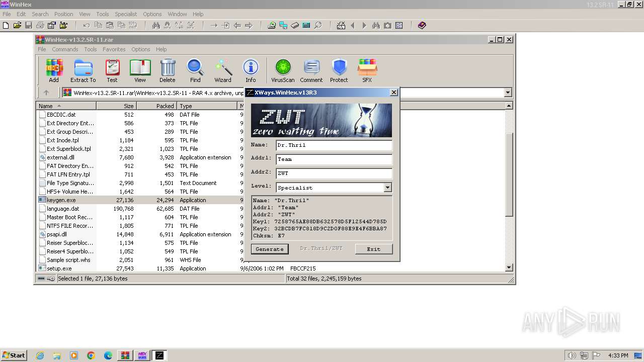Screen dimensions: 644x362
Task: Select the language.dat file row
Action: pos(141,209)
